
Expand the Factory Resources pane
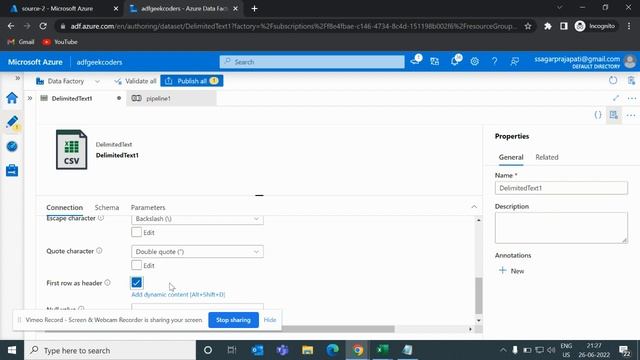30,98
